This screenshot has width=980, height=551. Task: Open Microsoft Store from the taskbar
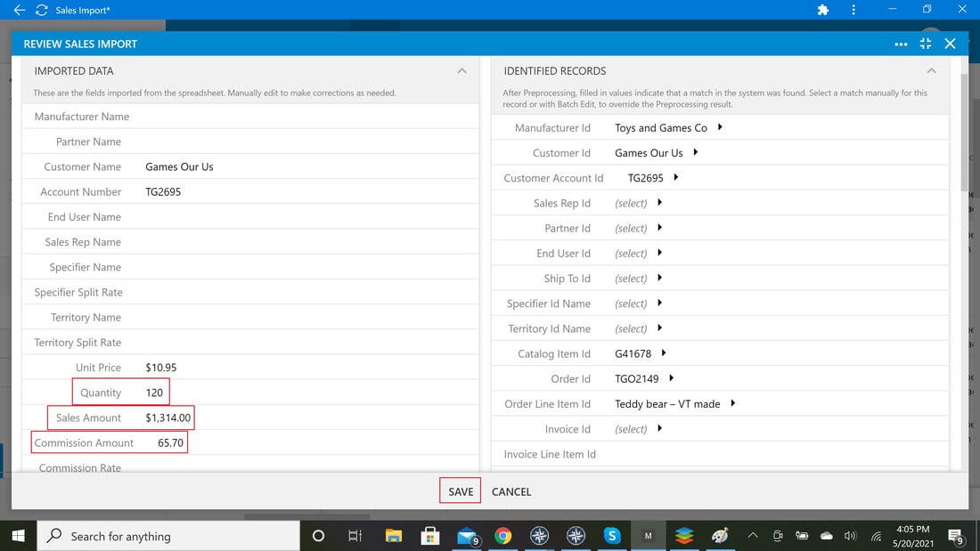[x=430, y=536]
